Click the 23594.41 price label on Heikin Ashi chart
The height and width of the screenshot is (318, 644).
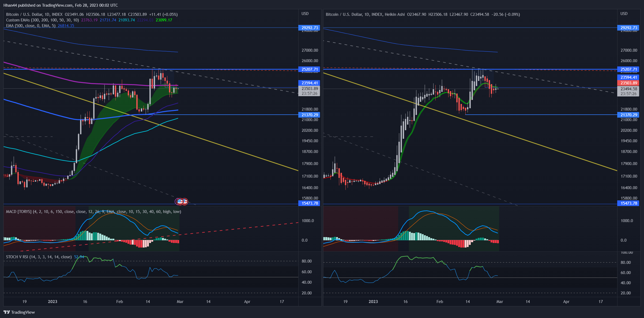pos(628,77)
